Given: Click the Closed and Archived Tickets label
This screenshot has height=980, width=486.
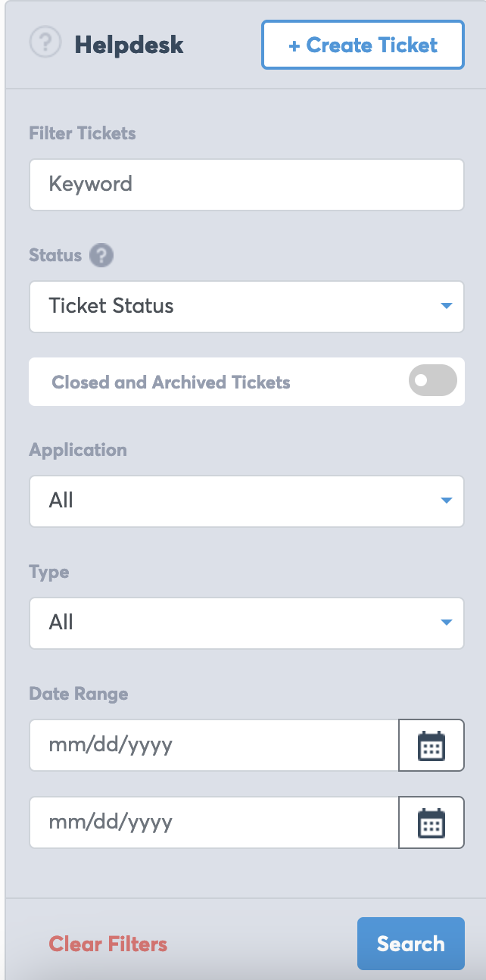Looking at the screenshot, I should 171,382.
